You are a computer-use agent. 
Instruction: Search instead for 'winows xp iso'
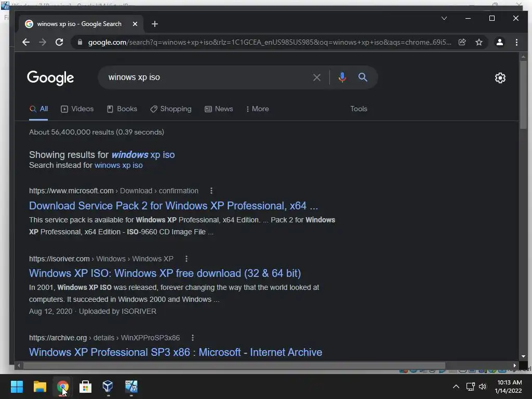pos(118,165)
